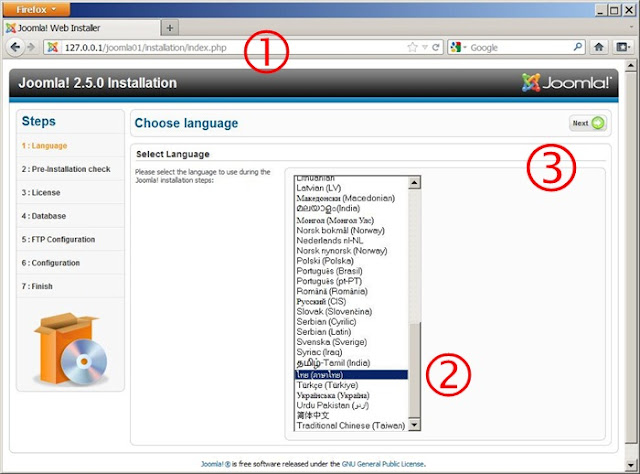The image size is (640, 474).
Task: Select Română (România)
Action: pyautogui.click(x=351, y=292)
